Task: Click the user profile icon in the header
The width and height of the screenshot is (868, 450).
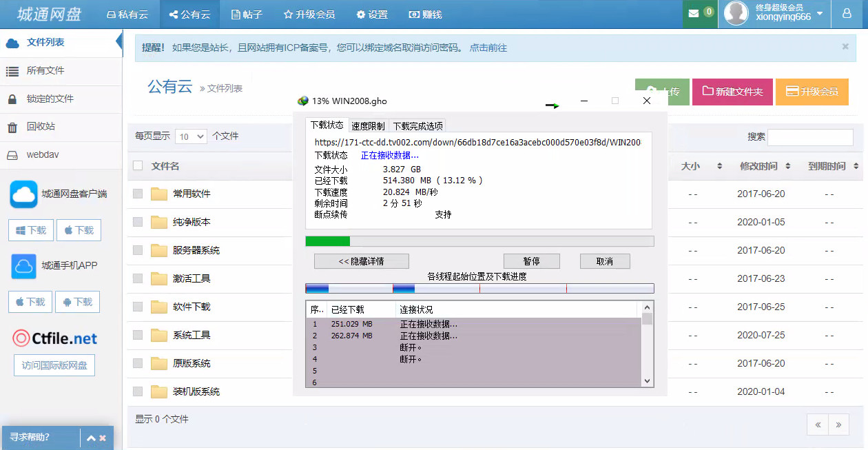Action: [847, 14]
